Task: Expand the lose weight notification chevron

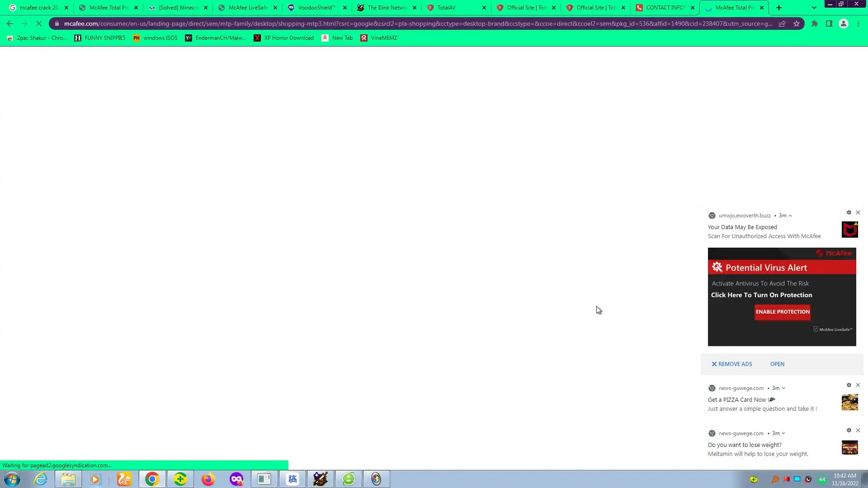Action: click(783, 433)
